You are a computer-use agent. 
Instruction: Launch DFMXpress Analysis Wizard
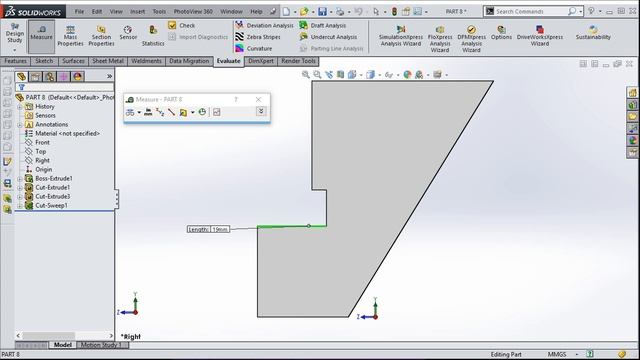pos(471,39)
